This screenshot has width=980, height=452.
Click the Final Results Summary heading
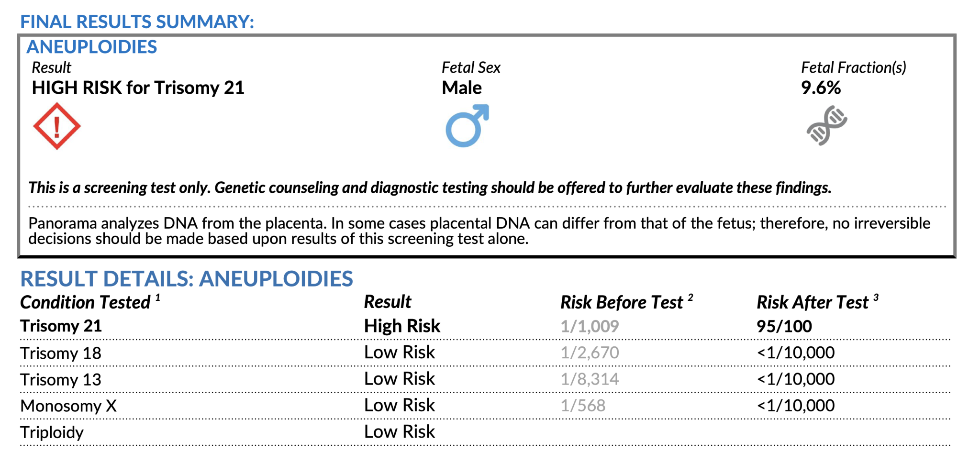pos(137,22)
